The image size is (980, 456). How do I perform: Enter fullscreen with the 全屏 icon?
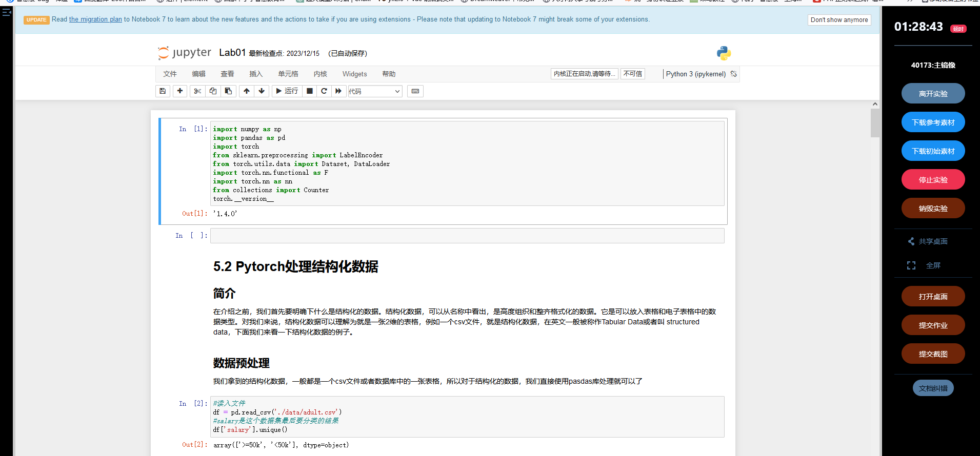911,265
